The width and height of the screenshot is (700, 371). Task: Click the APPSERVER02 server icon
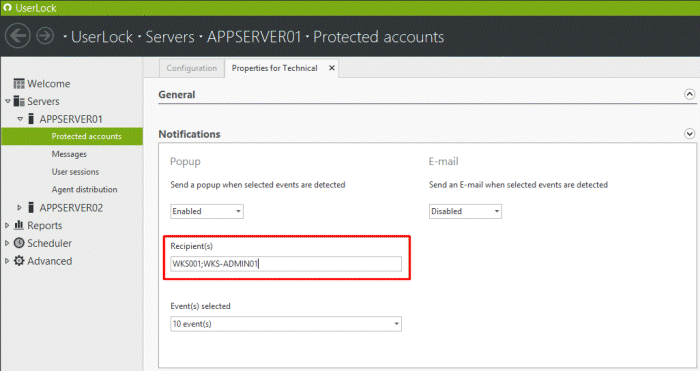click(x=31, y=207)
